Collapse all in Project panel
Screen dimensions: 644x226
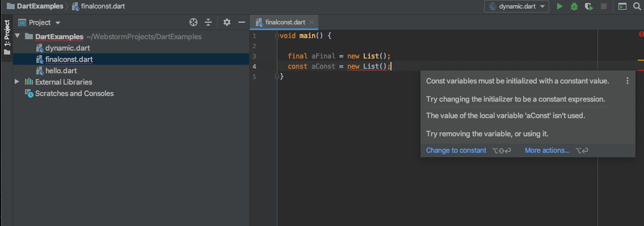point(208,22)
